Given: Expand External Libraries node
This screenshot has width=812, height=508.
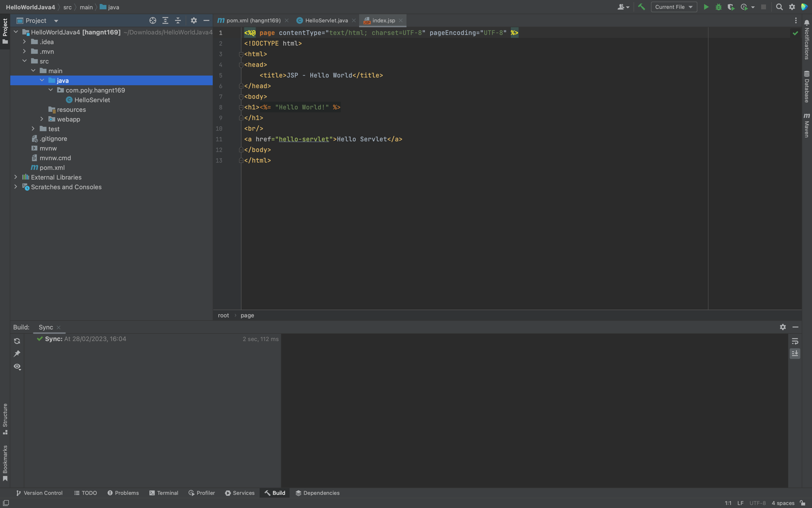Looking at the screenshot, I should point(16,177).
